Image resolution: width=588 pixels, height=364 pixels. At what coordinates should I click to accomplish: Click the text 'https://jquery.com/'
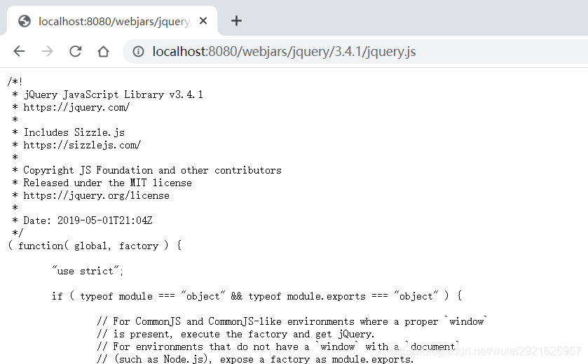pyautogui.click(x=76, y=107)
